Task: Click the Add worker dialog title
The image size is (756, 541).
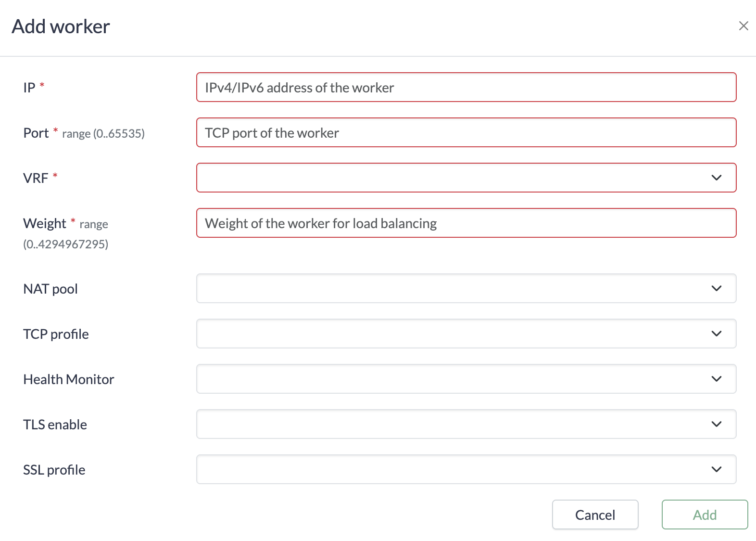Action: [61, 26]
